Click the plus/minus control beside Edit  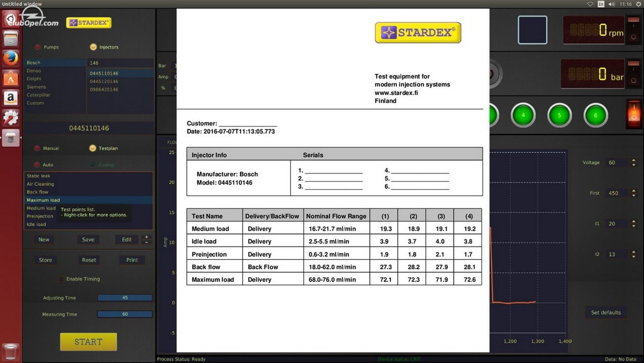147,240
